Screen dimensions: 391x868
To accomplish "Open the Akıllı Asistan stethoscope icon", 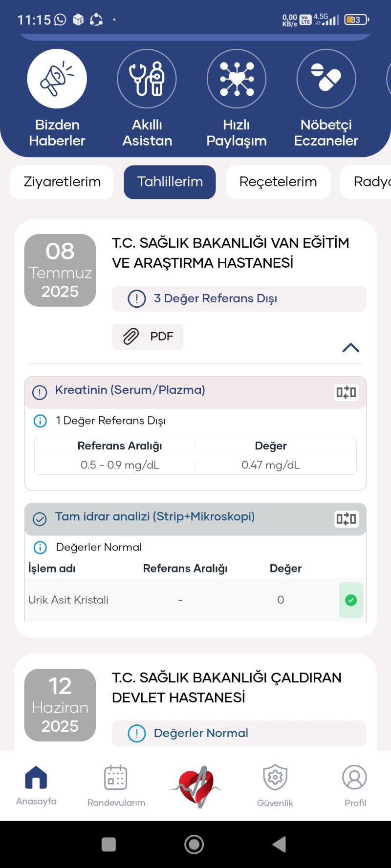I will pos(147,79).
